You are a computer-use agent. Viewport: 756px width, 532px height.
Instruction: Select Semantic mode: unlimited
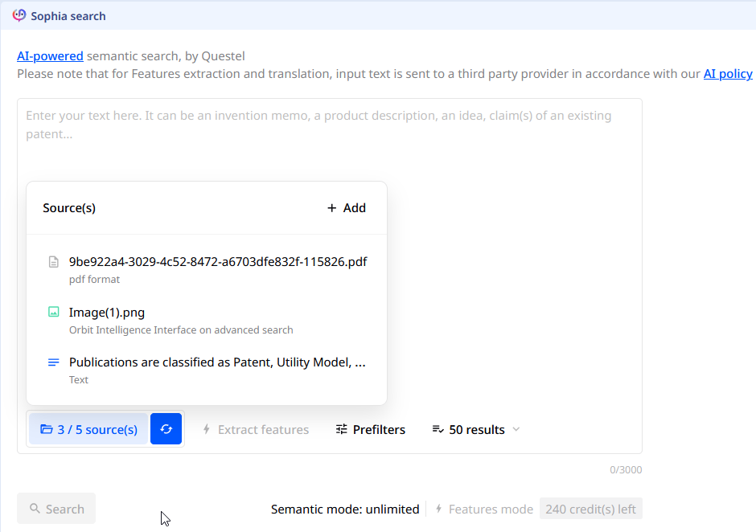pyautogui.click(x=345, y=509)
